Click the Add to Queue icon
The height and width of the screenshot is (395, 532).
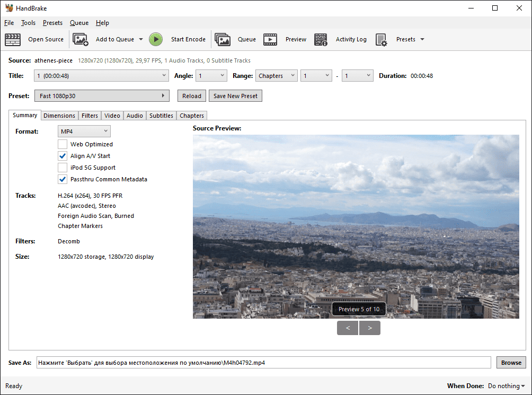[81, 39]
